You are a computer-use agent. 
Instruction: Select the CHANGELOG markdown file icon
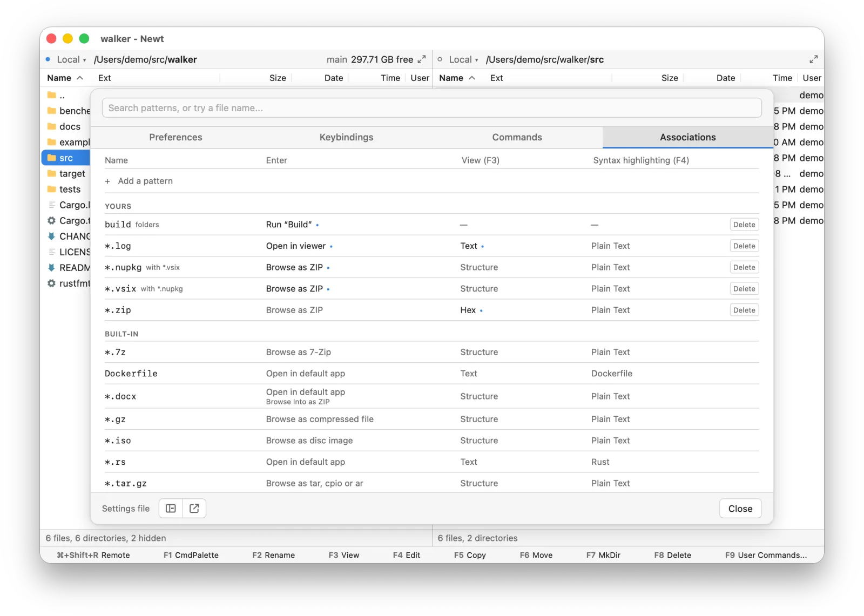click(x=52, y=236)
